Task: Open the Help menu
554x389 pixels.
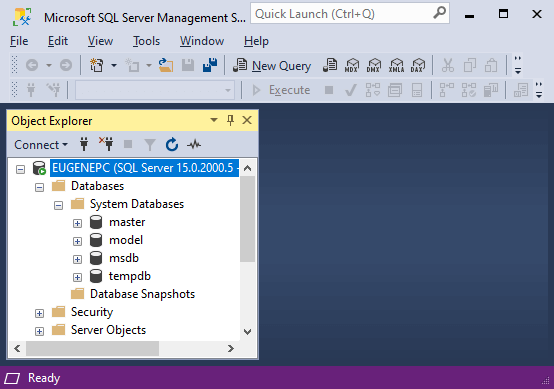Action: [256, 41]
